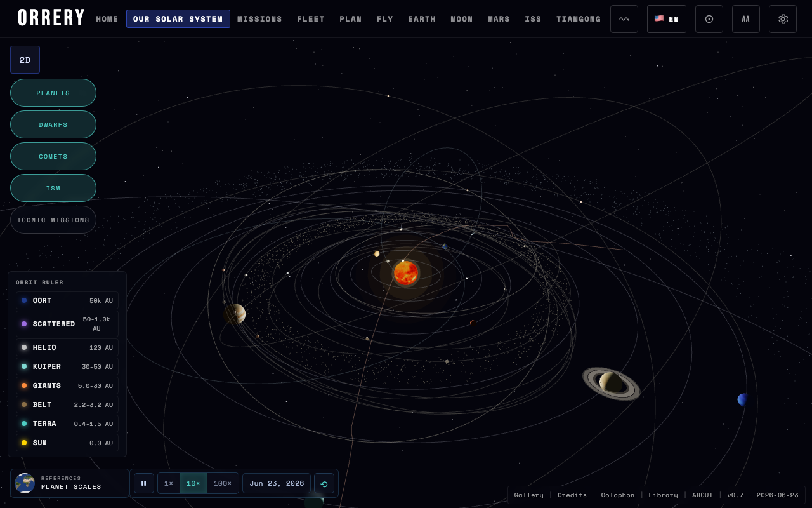
Task: Select the Our Solar System tab
Action: point(178,19)
